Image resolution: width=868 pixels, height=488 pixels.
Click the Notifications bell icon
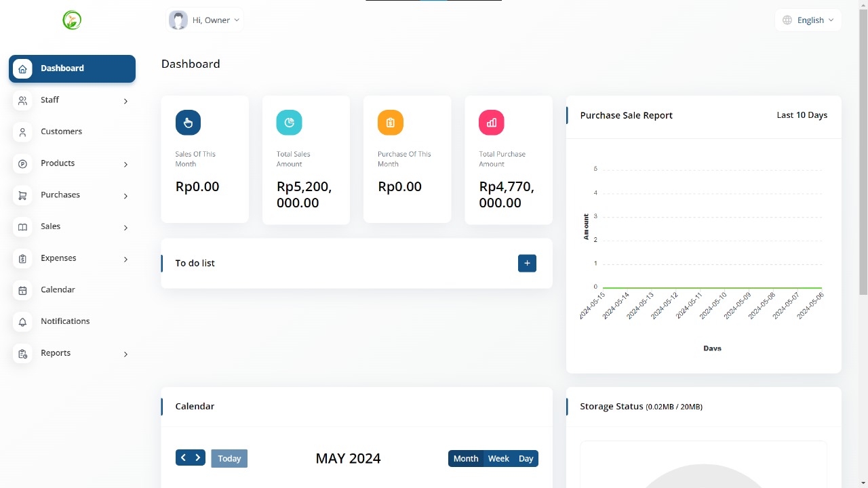22,322
